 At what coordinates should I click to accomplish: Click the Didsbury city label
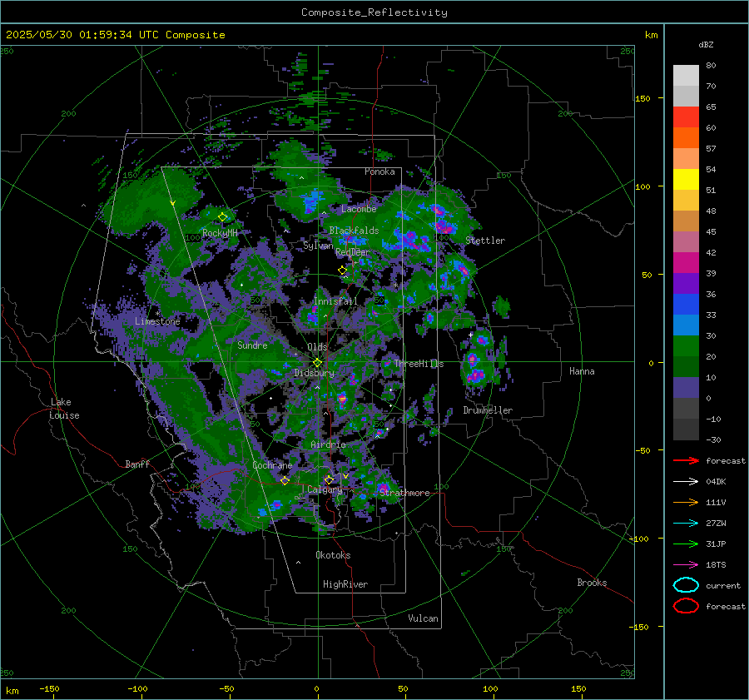click(x=314, y=373)
